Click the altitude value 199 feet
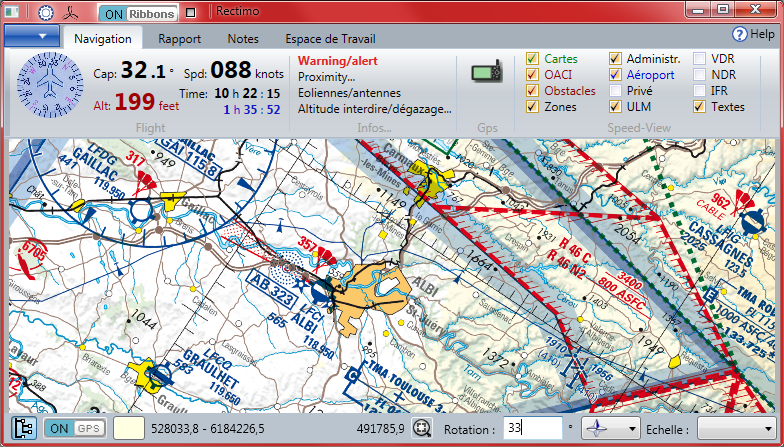 pyautogui.click(x=147, y=102)
